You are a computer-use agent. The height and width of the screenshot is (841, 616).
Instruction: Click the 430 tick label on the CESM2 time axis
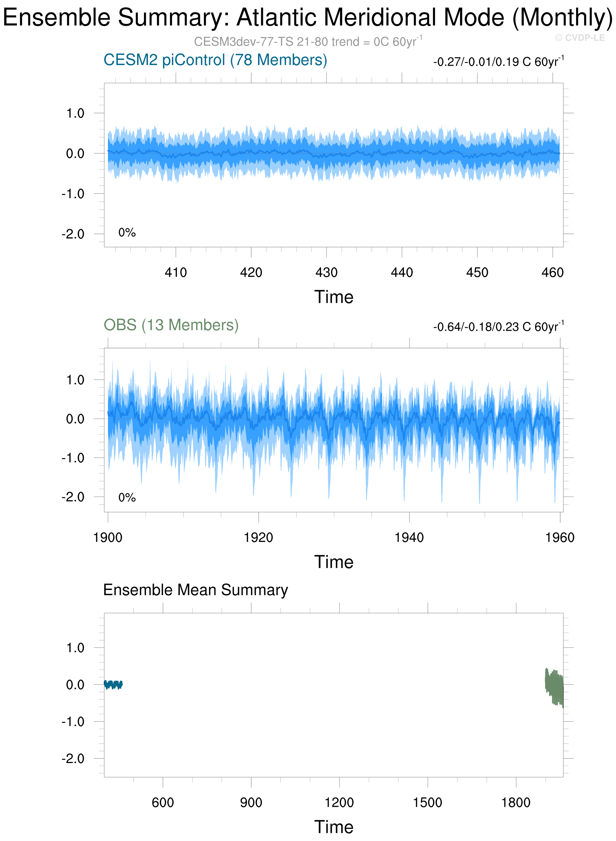coord(326,272)
